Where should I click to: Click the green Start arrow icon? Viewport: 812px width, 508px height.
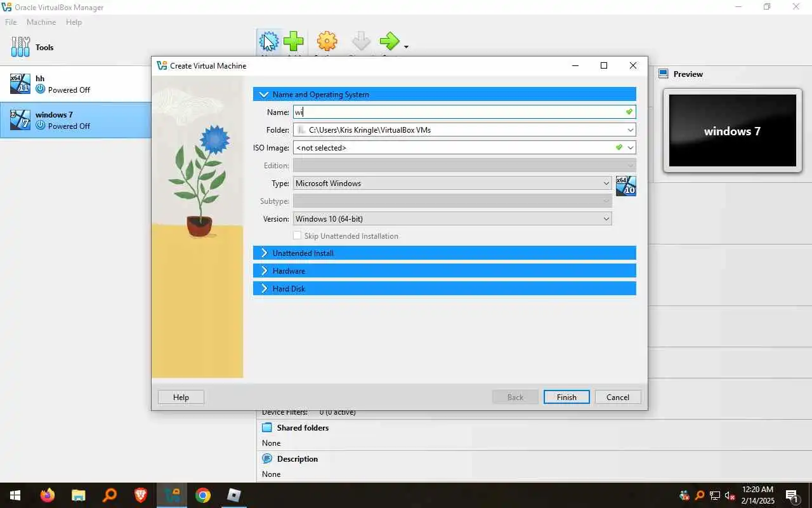tap(390, 42)
